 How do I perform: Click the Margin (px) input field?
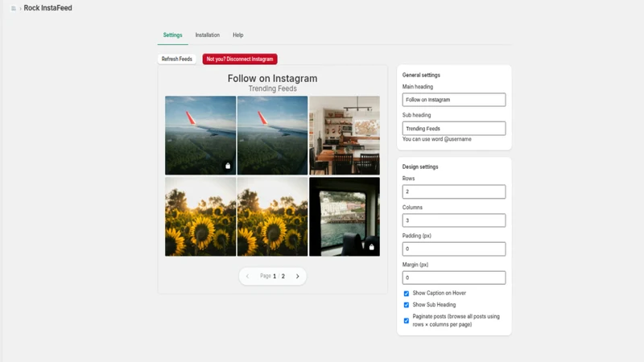[454, 278]
